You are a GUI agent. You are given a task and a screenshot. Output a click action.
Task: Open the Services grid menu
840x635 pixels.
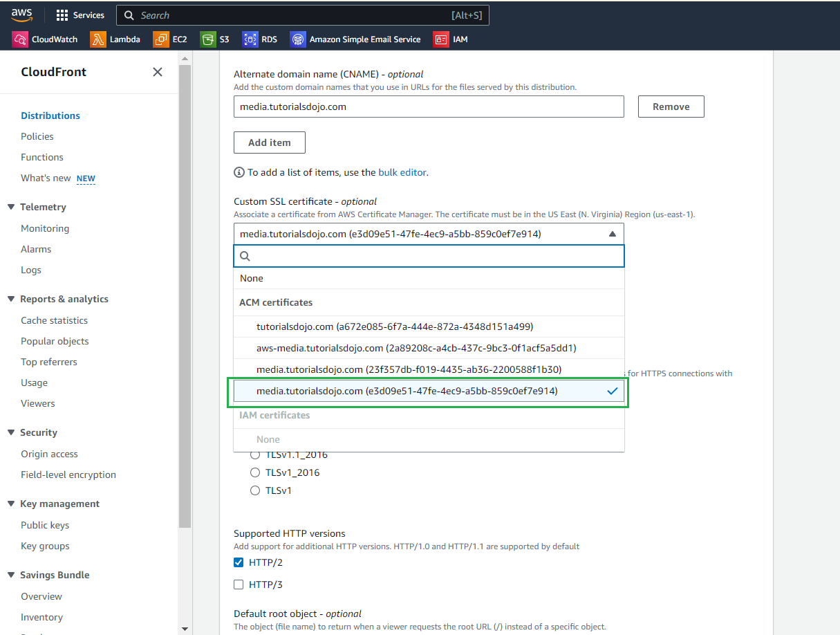point(81,15)
